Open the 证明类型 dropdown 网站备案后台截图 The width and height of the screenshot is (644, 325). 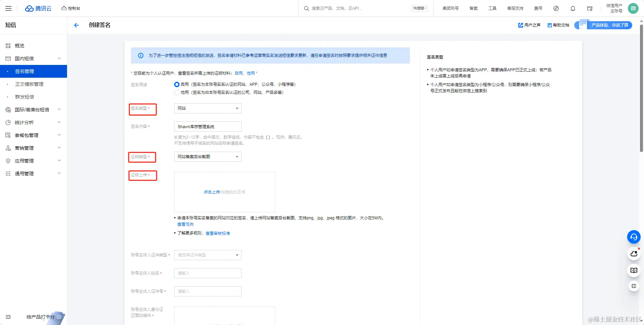pyautogui.click(x=208, y=157)
